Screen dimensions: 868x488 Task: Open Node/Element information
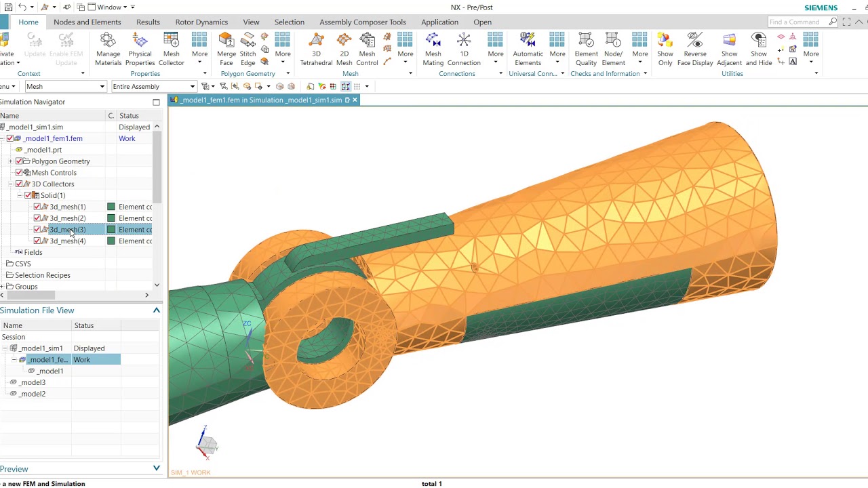pyautogui.click(x=613, y=49)
